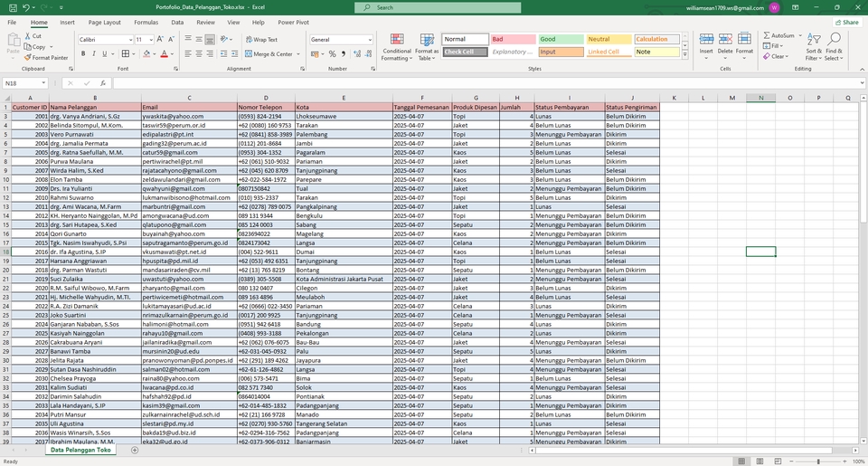This screenshot has width=868, height=466.
Task: Select the Data Pelanggan Toko sheet tab
Action: click(80, 450)
